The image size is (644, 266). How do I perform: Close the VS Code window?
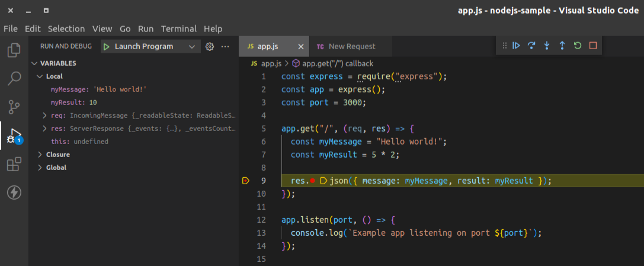[x=11, y=11]
